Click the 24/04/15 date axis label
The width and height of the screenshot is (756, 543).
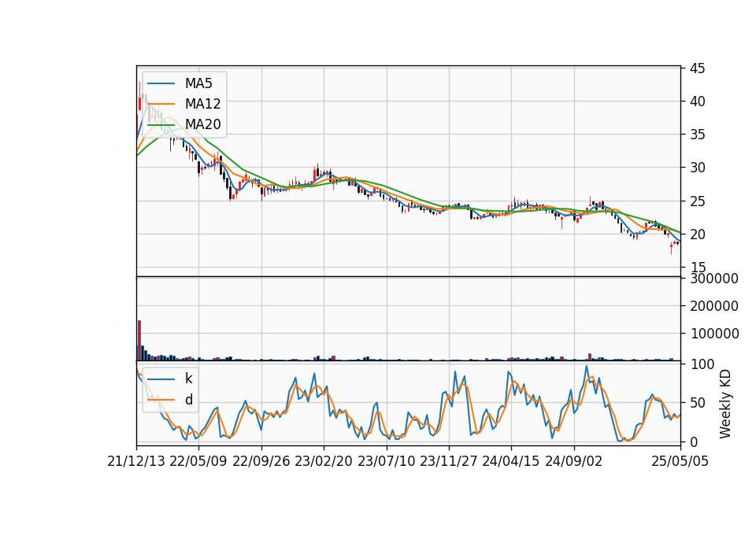point(511,461)
